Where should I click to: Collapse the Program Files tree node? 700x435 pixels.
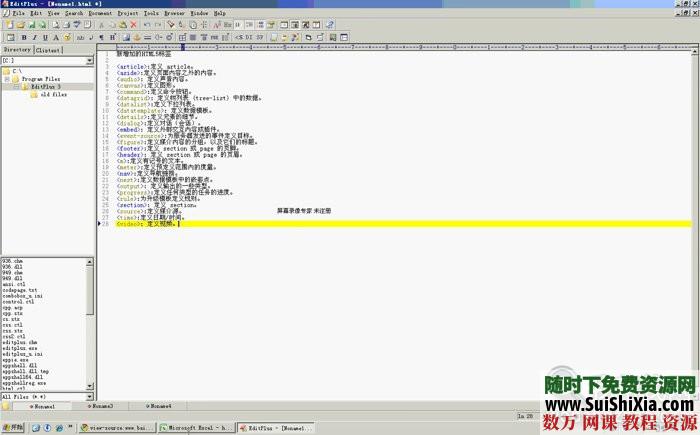pyautogui.click(x=7, y=79)
